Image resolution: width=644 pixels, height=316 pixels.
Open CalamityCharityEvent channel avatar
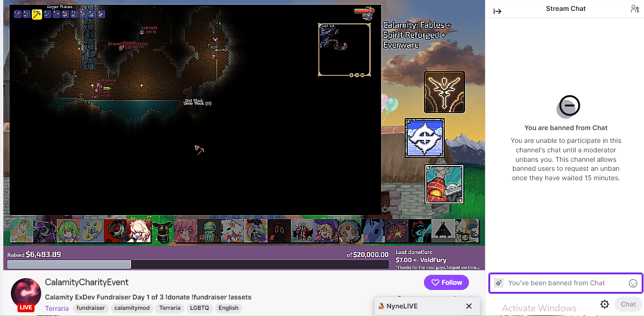pyautogui.click(x=26, y=293)
